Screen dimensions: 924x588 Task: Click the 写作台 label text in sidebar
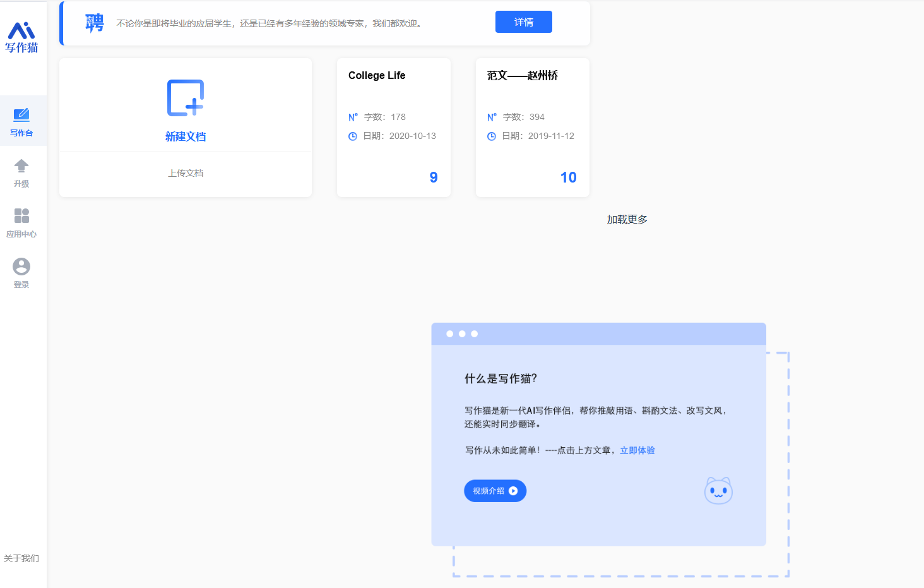tap(21, 133)
